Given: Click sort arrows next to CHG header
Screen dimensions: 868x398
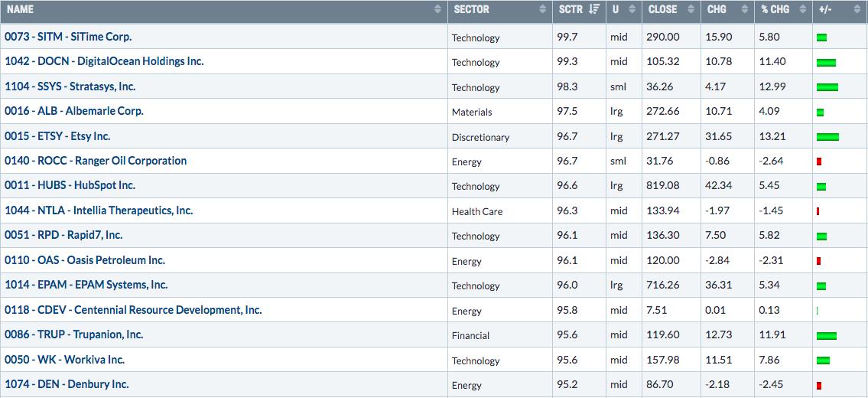Looking at the screenshot, I should 744,10.
